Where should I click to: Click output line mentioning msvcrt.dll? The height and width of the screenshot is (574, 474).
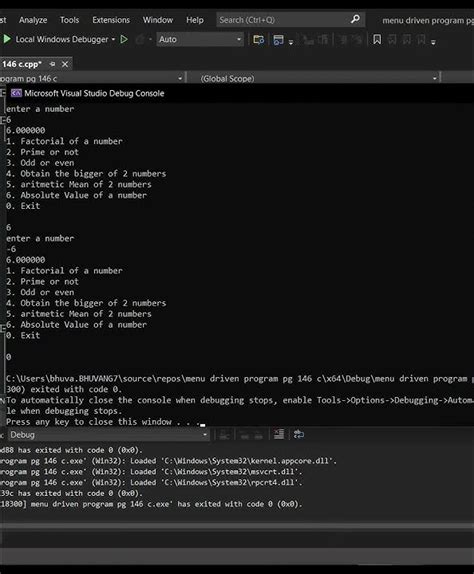point(151,472)
